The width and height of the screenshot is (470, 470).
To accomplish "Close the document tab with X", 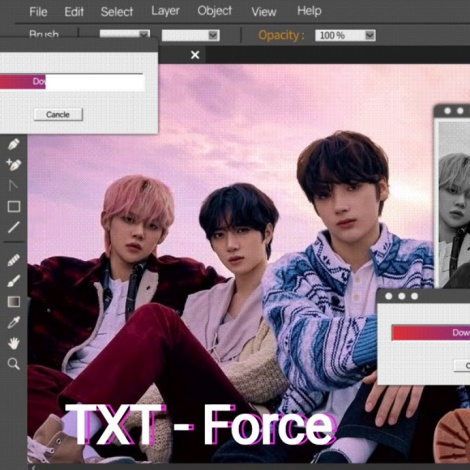I will point(195,55).
